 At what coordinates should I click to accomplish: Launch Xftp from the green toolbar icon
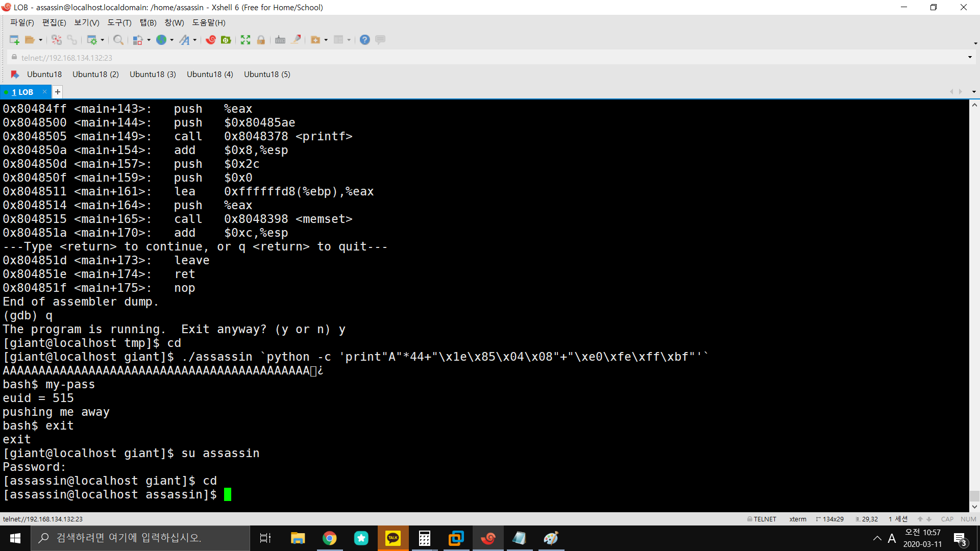point(226,40)
